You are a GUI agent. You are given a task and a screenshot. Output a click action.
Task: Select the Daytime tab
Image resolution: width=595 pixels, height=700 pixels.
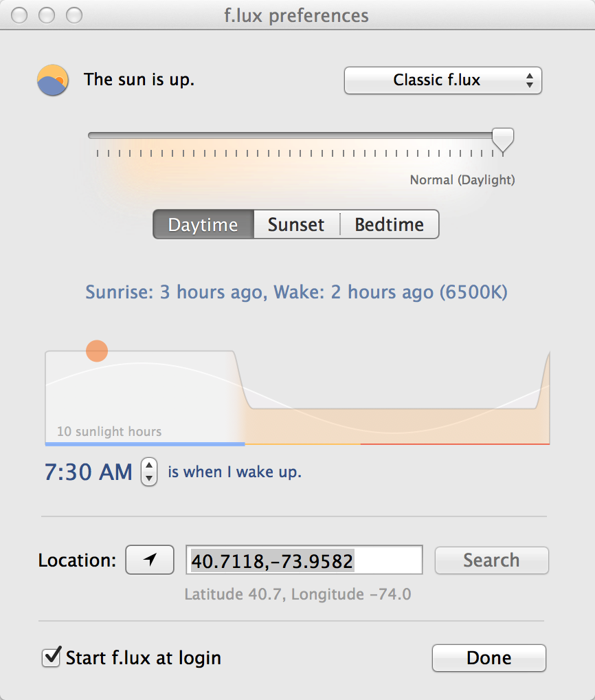coord(203,225)
